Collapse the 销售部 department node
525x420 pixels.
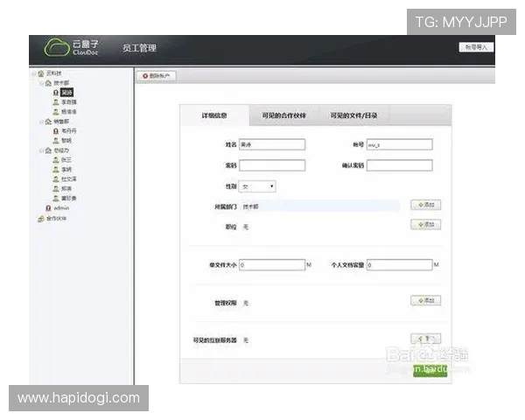41,122
